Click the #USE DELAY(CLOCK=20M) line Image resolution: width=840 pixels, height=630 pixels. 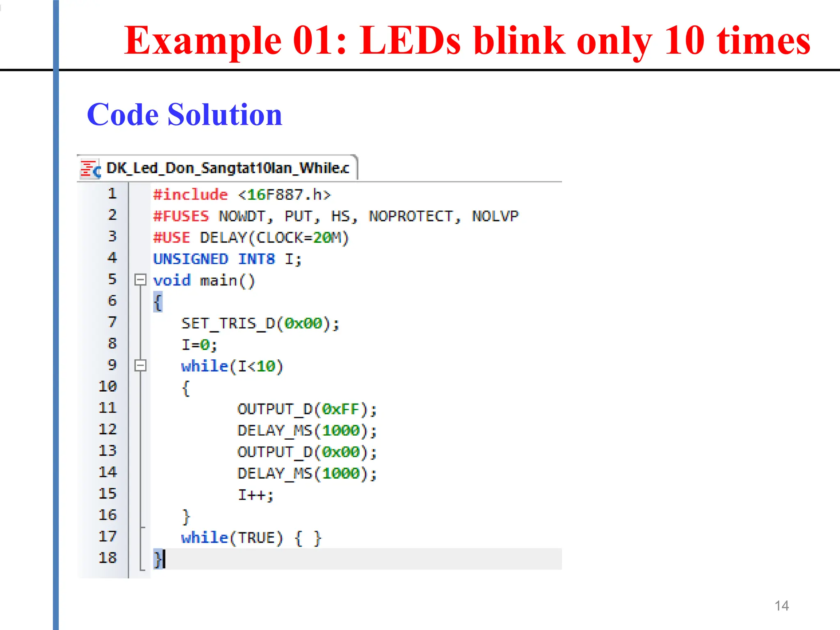coord(251,237)
